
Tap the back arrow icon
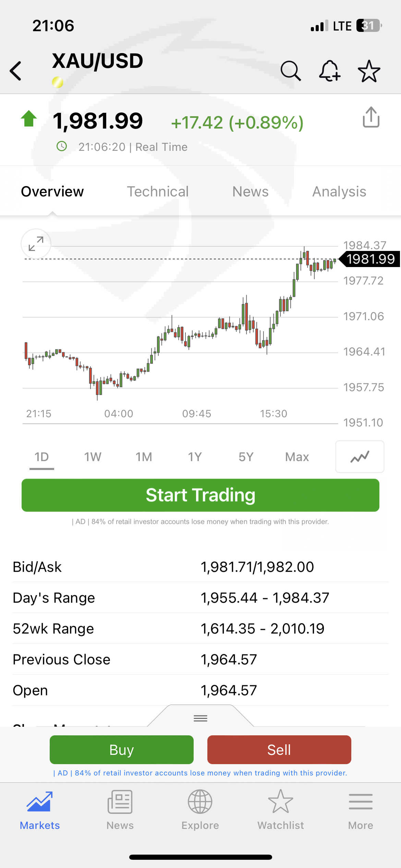(16, 71)
